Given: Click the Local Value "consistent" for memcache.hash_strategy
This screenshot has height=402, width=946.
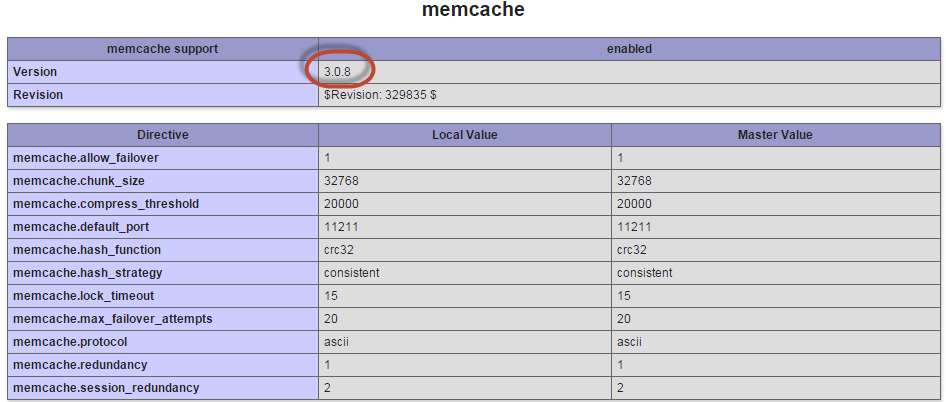Looking at the screenshot, I should (352, 273).
